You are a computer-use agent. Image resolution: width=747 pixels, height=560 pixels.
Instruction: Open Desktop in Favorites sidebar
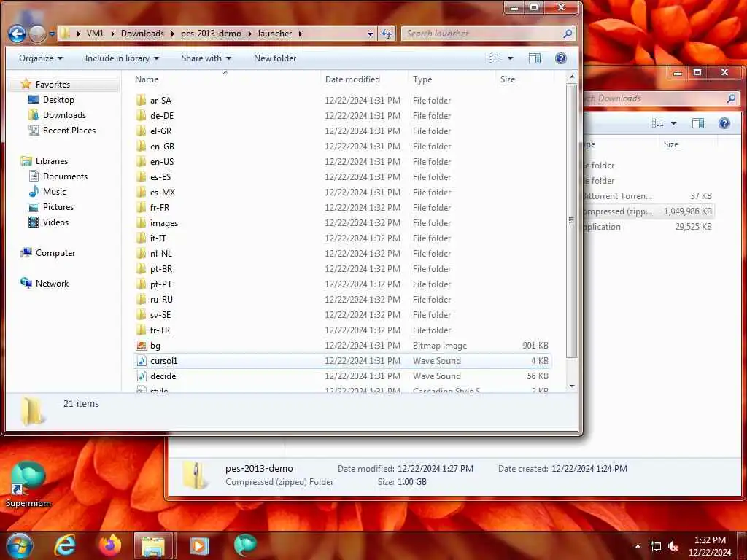click(58, 99)
